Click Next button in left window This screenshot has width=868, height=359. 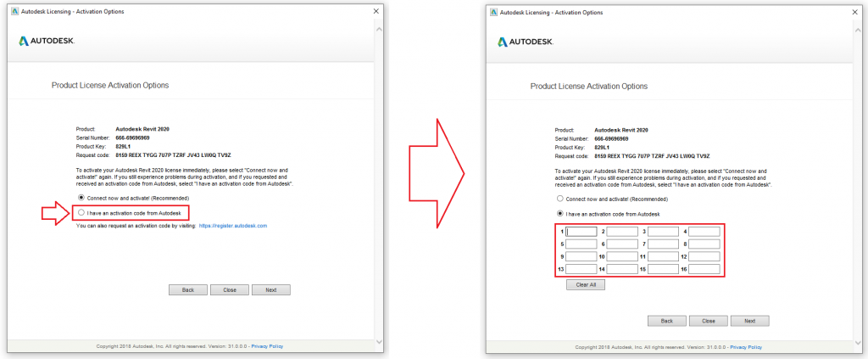(x=271, y=289)
